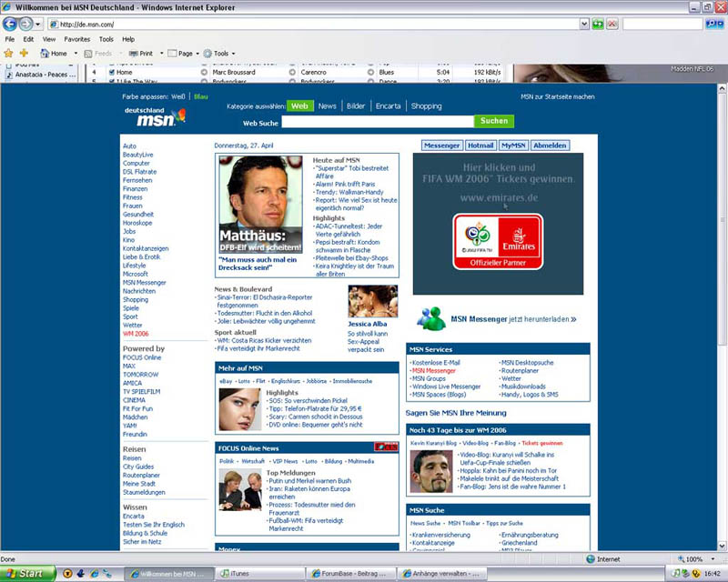Open the Tools menu in the menu bar

106,39
